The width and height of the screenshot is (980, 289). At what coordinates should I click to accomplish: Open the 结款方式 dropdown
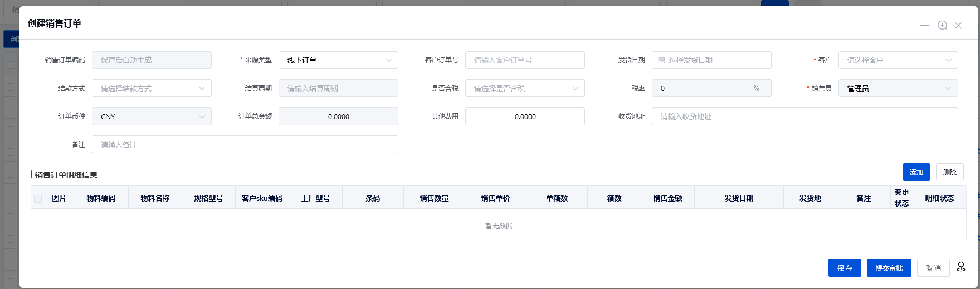152,88
